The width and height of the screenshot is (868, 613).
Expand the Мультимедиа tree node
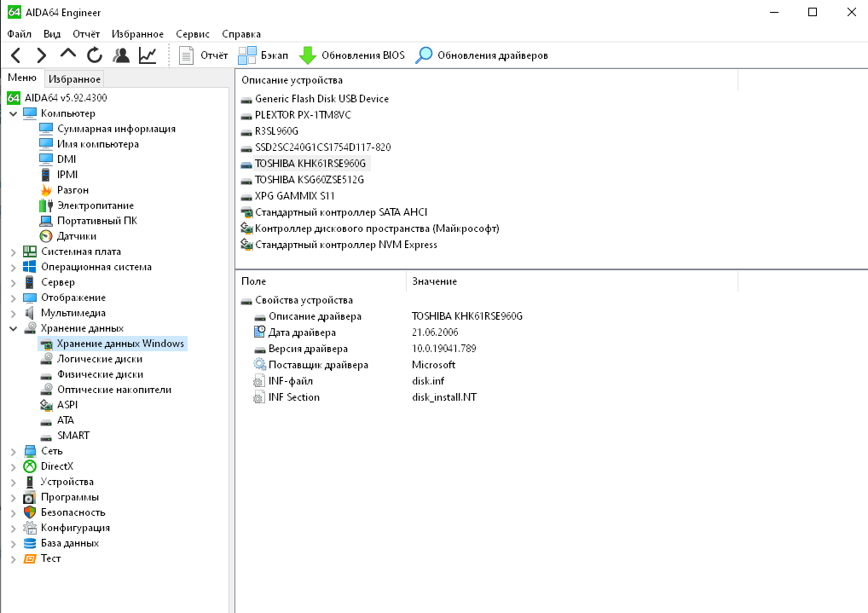tap(14, 314)
